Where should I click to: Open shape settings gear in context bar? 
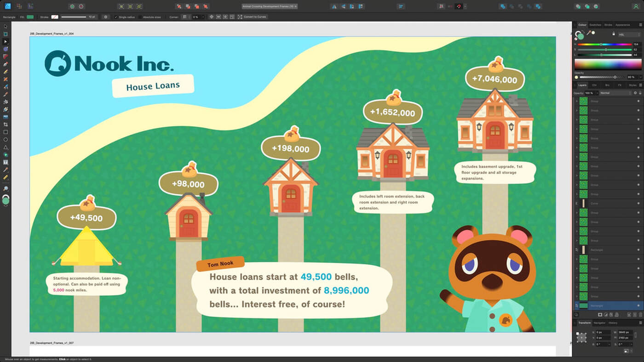click(x=106, y=17)
